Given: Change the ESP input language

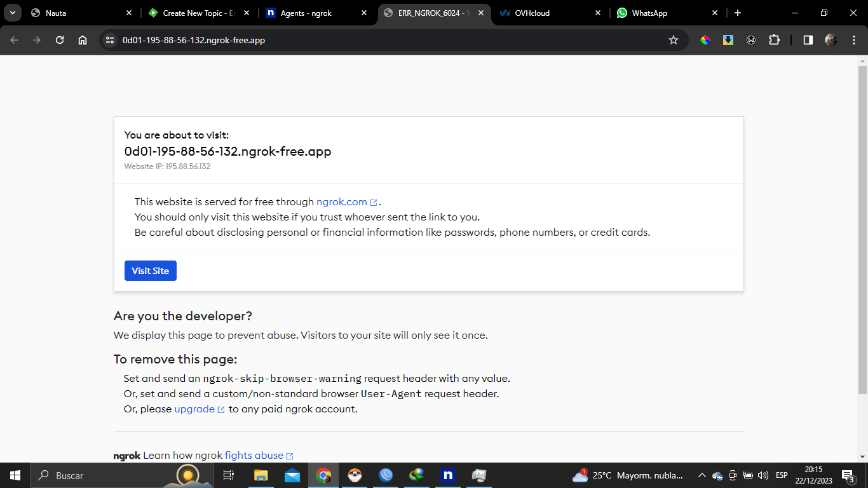Looking at the screenshot, I should pyautogui.click(x=782, y=475).
